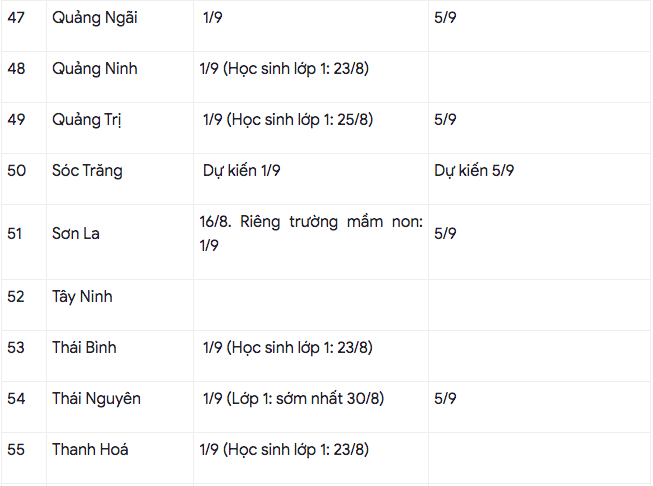Click the 5/9 date in Sơn La row
The image size is (653, 486).
446,234
